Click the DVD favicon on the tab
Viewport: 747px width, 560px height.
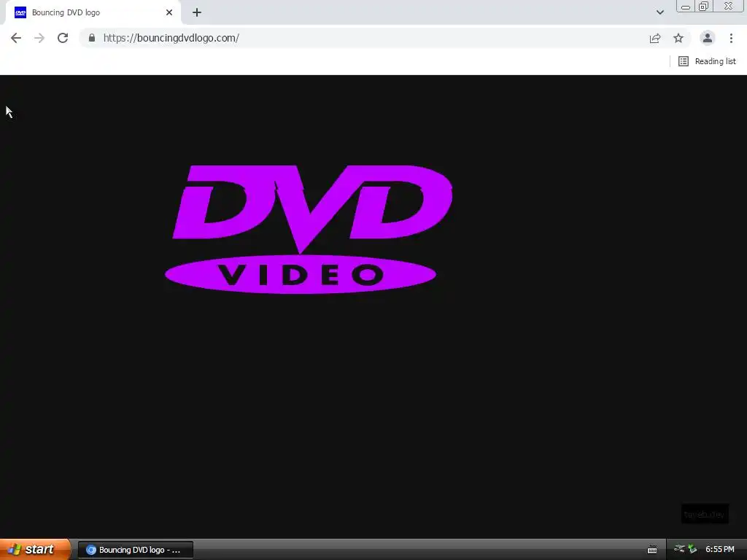click(20, 12)
